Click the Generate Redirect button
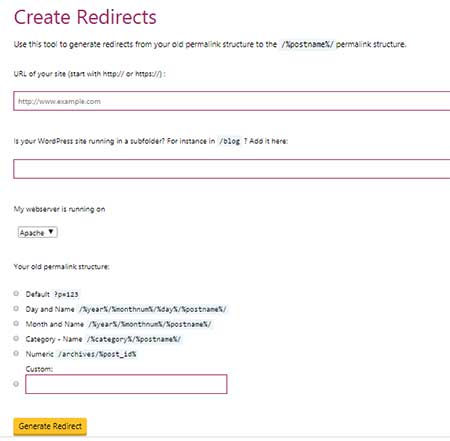This screenshot has width=450, height=441. point(50,426)
